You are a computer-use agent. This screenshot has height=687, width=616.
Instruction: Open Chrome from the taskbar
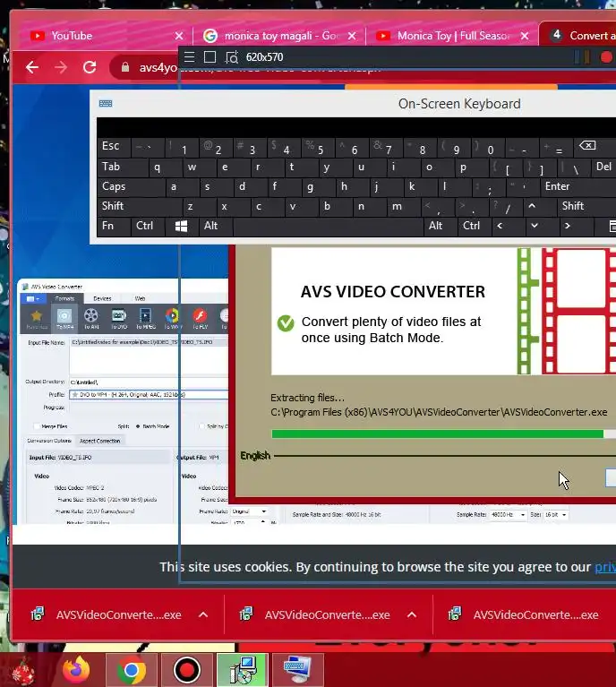[x=131, y=670]
